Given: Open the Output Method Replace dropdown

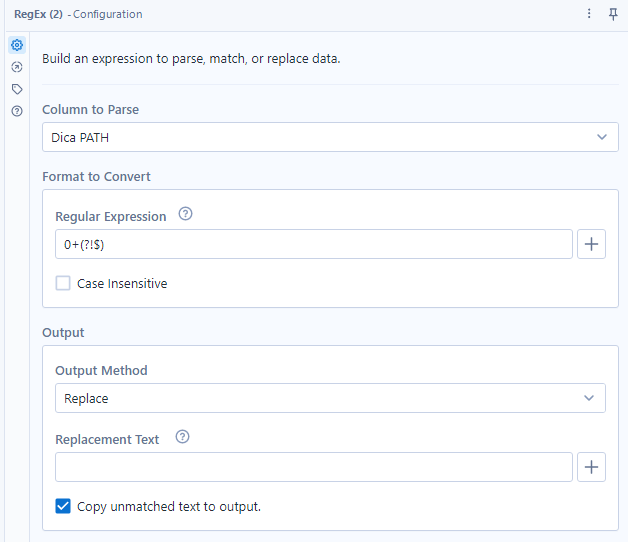Looking at the screenshot, I should pos(330,398).
